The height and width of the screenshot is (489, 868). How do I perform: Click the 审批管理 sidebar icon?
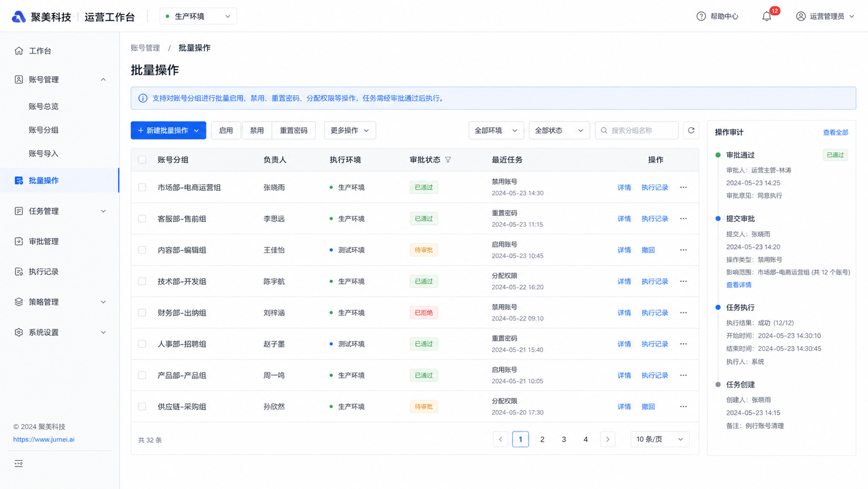(19, 241)
